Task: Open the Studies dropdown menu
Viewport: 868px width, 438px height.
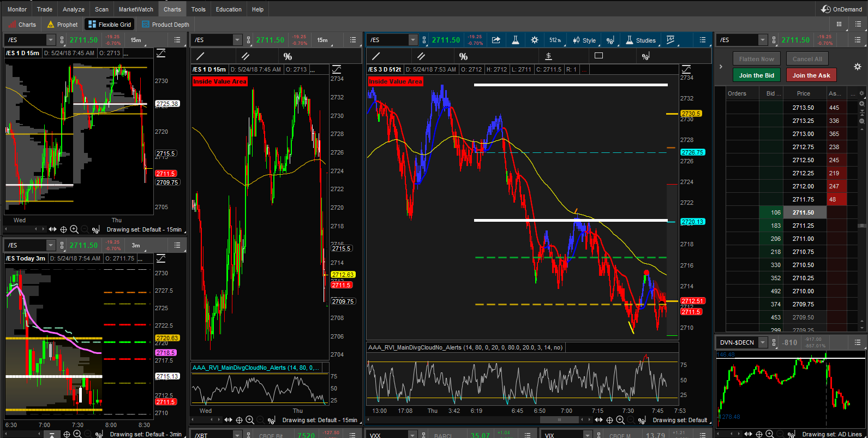Action: coord(641,40)
